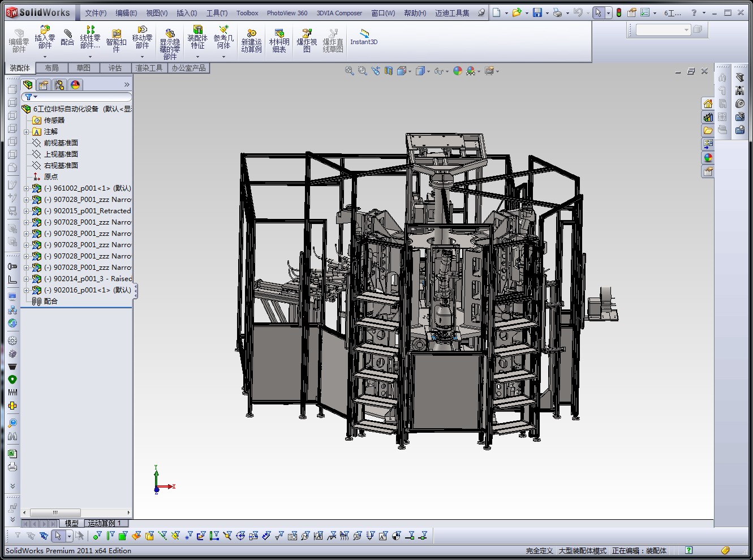This screenshot has width=753, height=560.
Task: Click the New document icon
Action: tap(496, 12)
